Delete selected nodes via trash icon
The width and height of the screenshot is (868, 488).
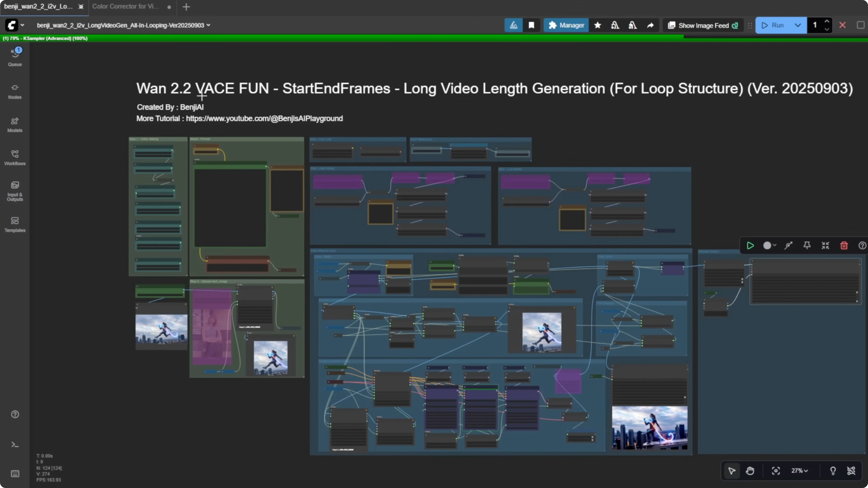844,245
